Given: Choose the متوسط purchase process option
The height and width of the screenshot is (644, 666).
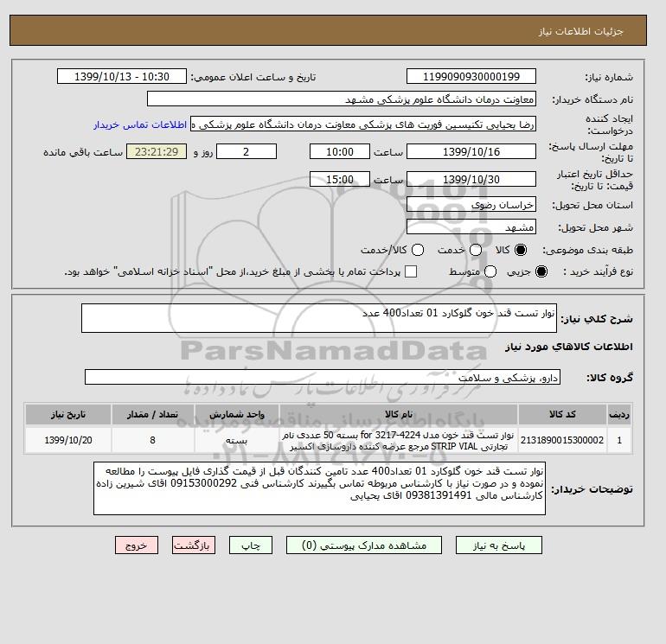Looking at the screenshot, I should pos(490,271).
